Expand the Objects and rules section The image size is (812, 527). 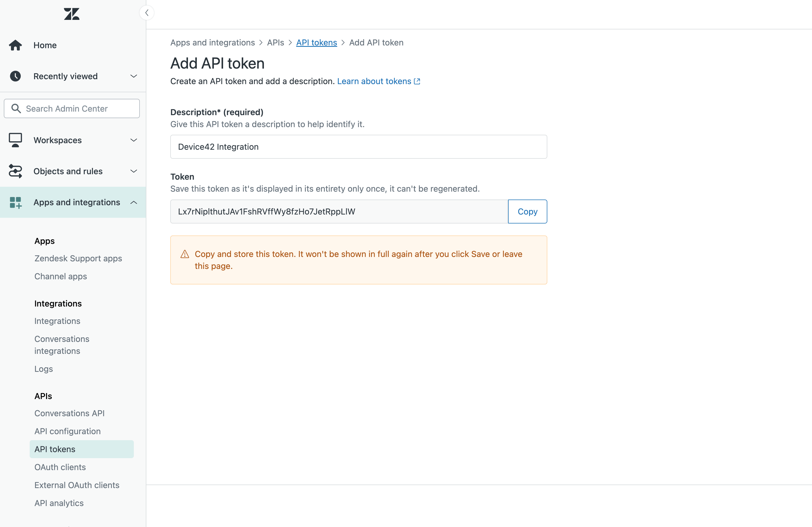(x=133, y=171)
